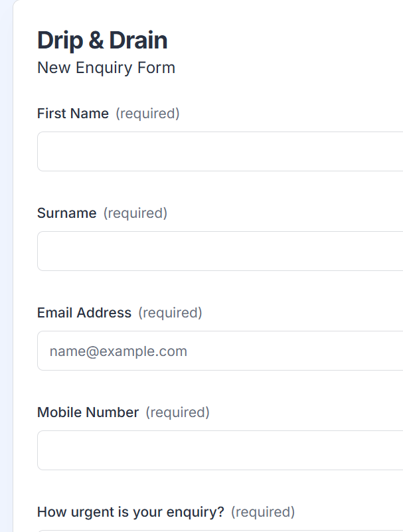Viewport: 403px width, 532px height.
Task: Click '(required)' after Email Address
Action: tap(170, 313)
